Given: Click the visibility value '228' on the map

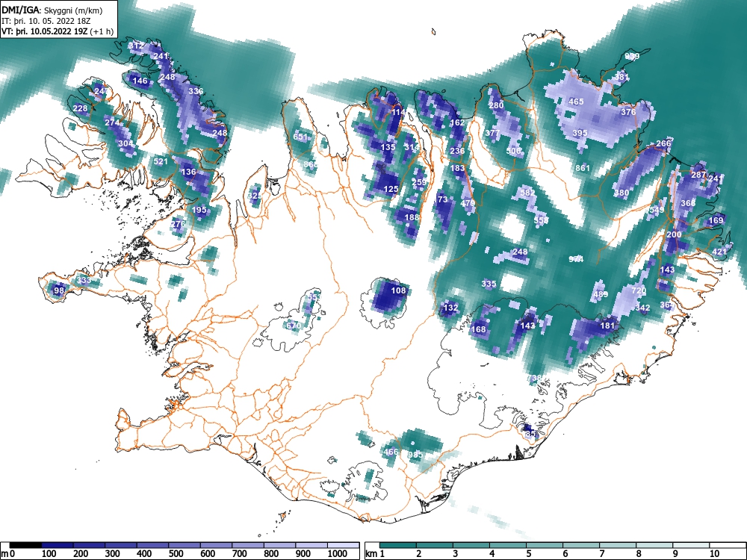Looking at the screenshot, I should [x=80, y=108].
